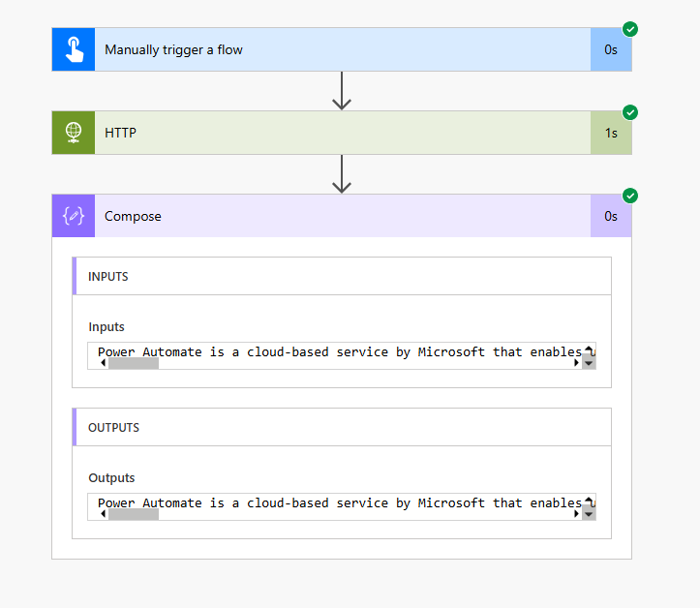Click the left scroll arrow in Outputs box

point(104,514)
